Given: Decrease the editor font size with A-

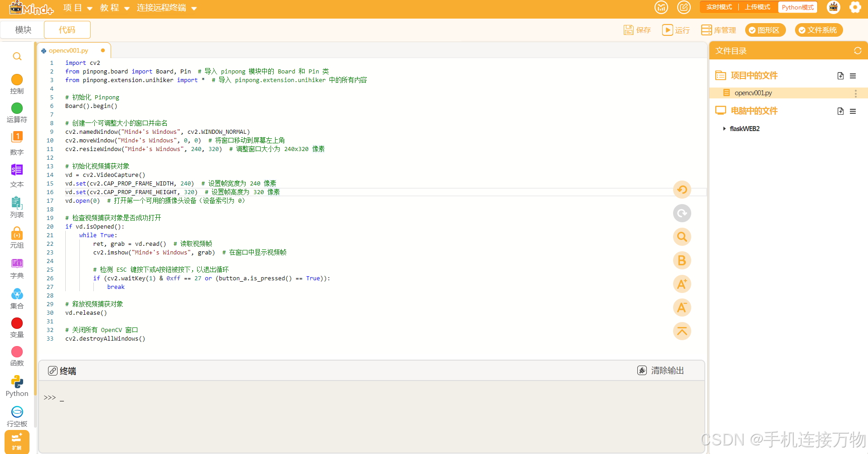Looking at the screenshot, I should (682, 308).
